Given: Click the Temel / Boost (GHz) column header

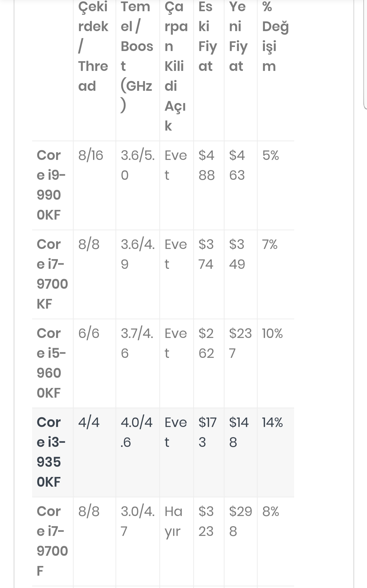Looking at the screenshot, I should [138, 56].
